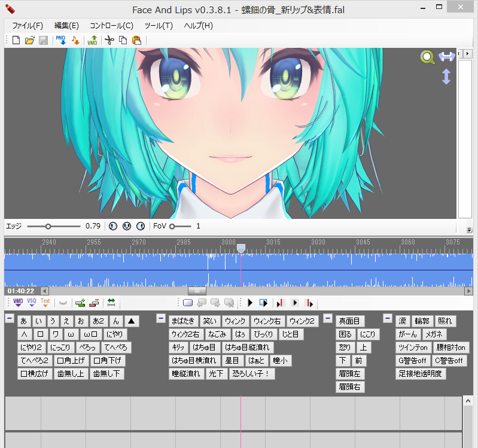The image size is (478, 448).
Task: Click the 涙 morph button
Action: tap(403, 321)
